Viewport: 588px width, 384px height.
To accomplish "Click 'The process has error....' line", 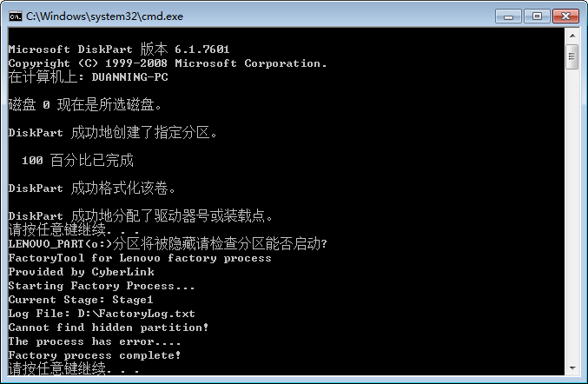I will pos(95,341).
